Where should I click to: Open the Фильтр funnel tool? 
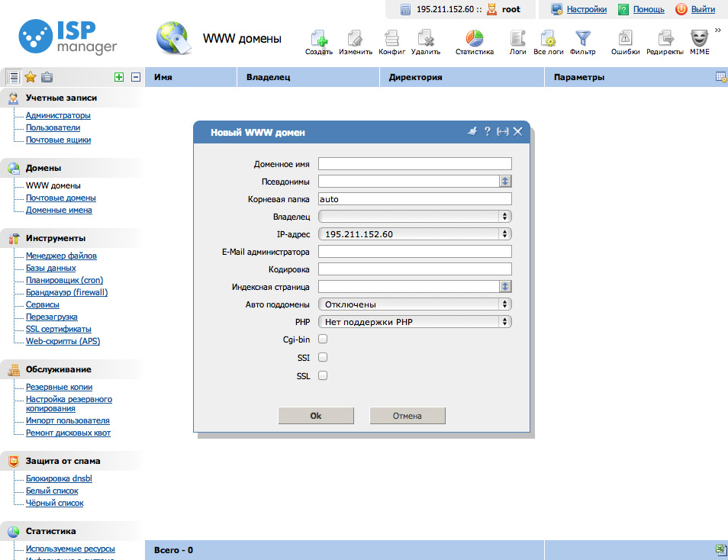tap(582, 40)
